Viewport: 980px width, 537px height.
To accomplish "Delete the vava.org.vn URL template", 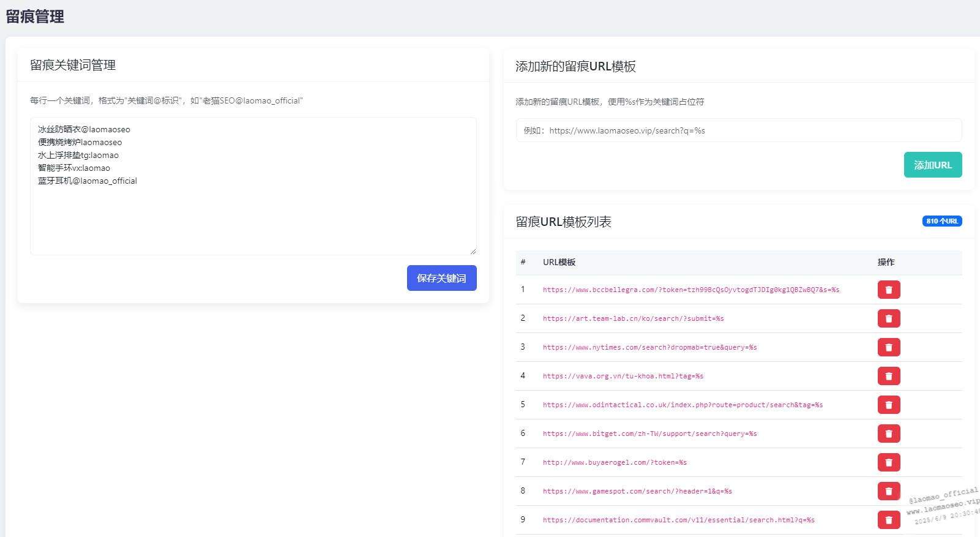I will pos(889,376).
